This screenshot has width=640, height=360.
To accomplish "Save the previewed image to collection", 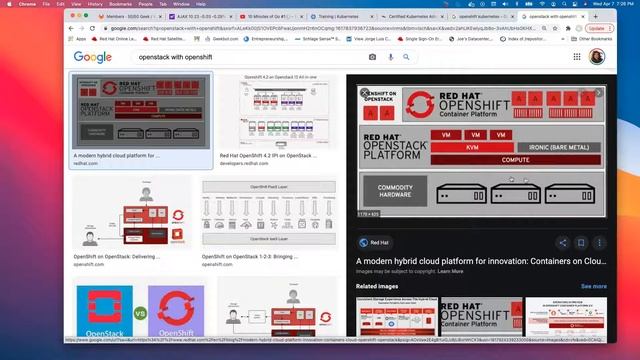I will point(581,243).
